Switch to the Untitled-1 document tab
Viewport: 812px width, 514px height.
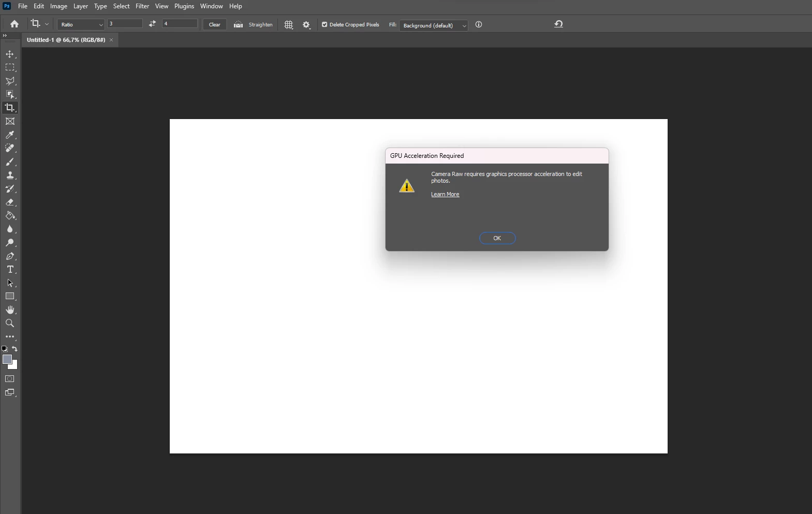(x=66, y=40)
